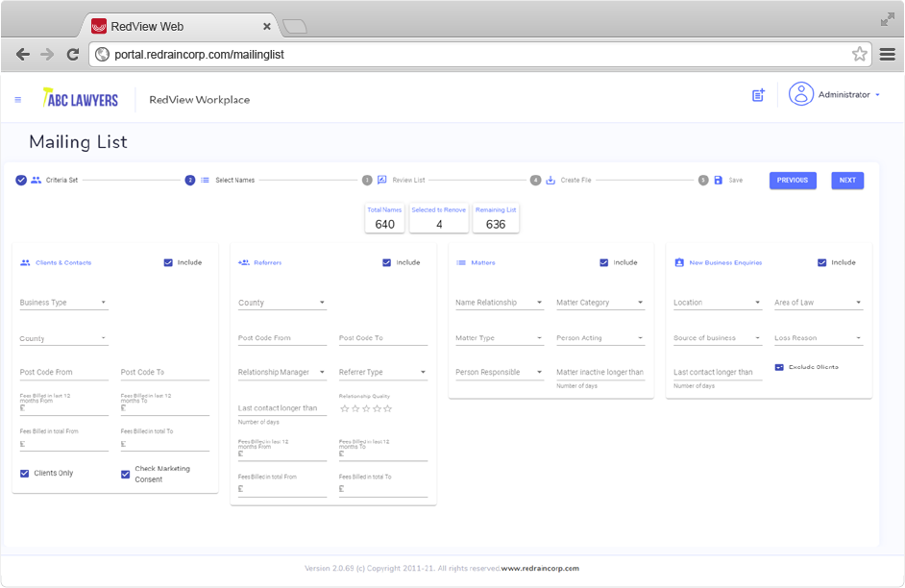Open the Referrer Type dropdown
Viewport: 905px width, 588px height.
point(383,372)
